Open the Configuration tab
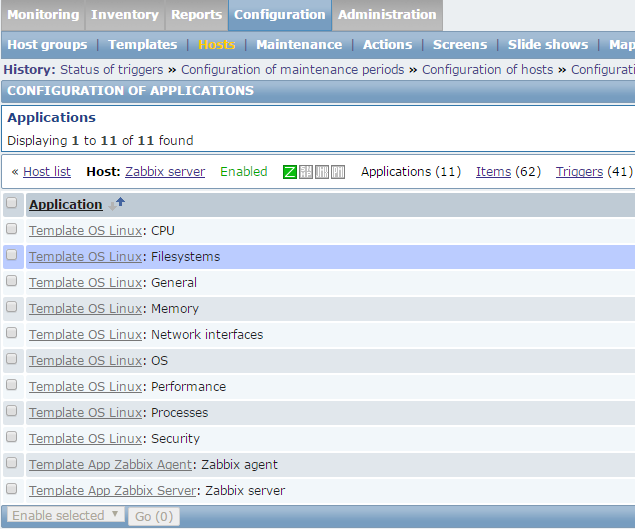The height and width of the screenshot is (529, 635). coord(280,15)
